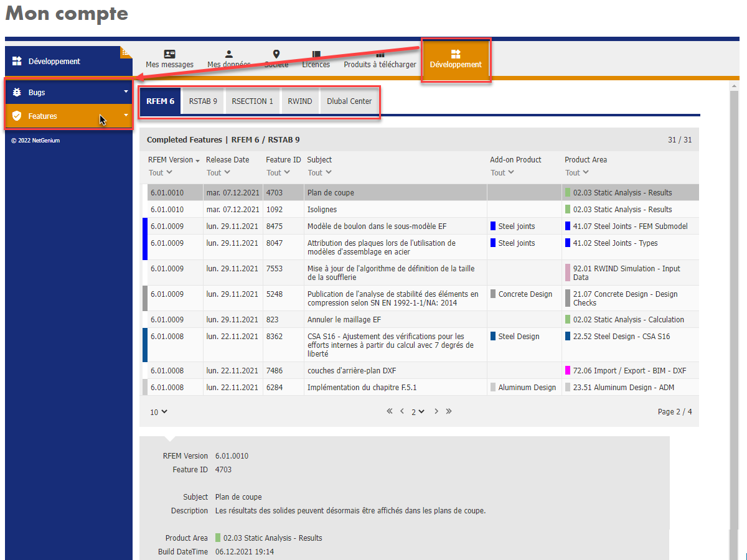Click the Mes données person icon
The image size is (747, 560).
228,55
